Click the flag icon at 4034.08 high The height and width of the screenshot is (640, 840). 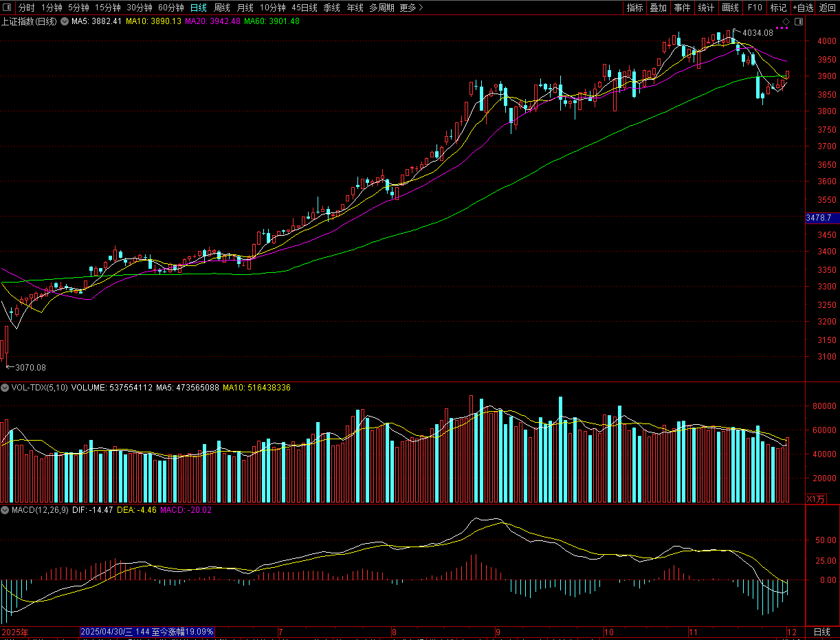[x=736, y=31]
